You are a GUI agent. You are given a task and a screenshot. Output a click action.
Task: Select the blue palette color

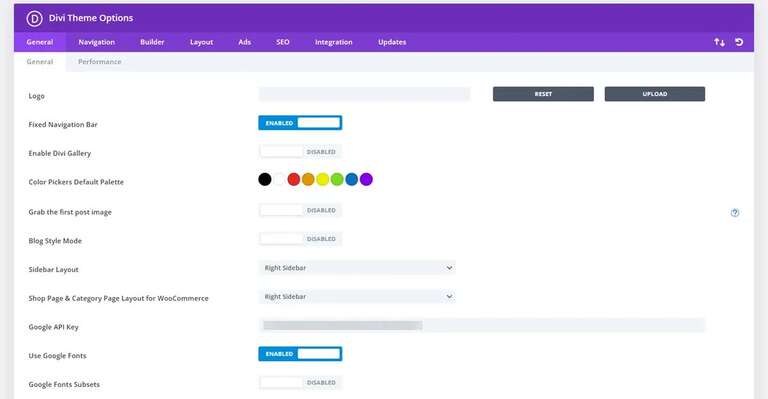tap(352, 180)
